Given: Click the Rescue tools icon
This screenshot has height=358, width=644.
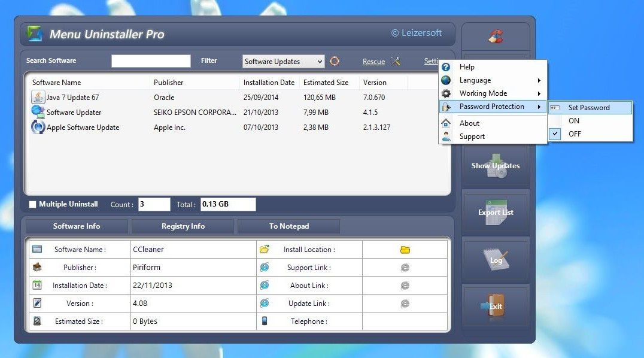Looking at the screenshot, I should click(396, 61).
